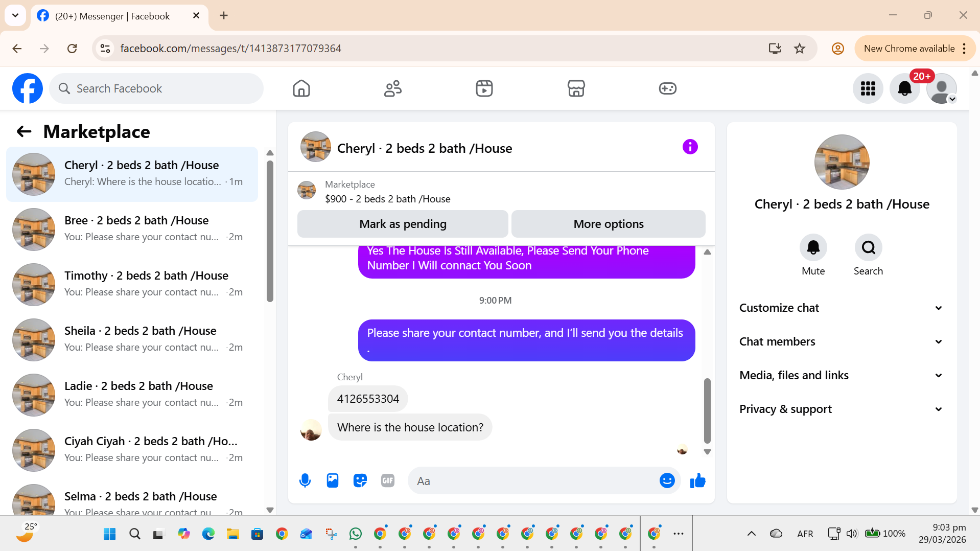Click the $900 - 2 beds 2 bath listing link
The width and height of the screenshot is (980, 551).
(387, 199)
